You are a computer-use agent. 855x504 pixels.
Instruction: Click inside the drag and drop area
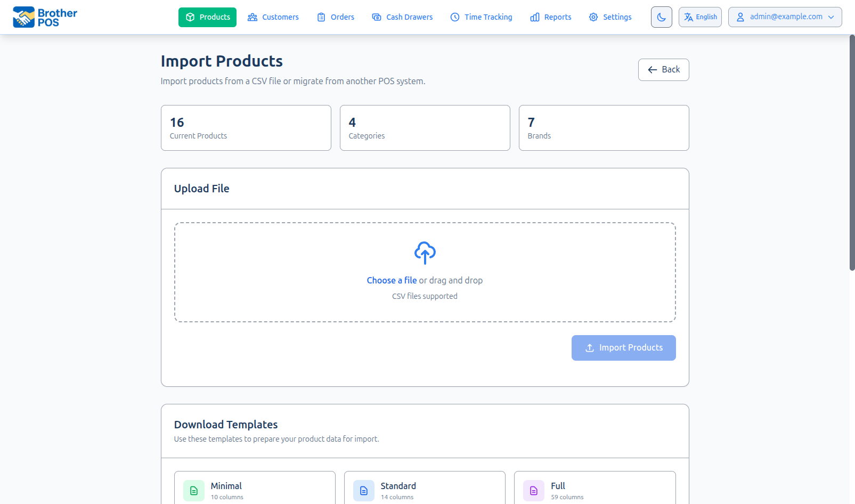(x=425, y=272)
